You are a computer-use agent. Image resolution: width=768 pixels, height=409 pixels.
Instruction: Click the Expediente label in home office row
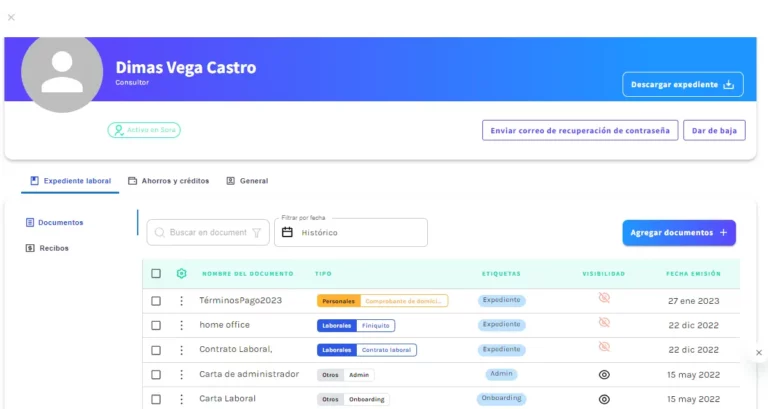pyautogui.click(x=502, y=325)
